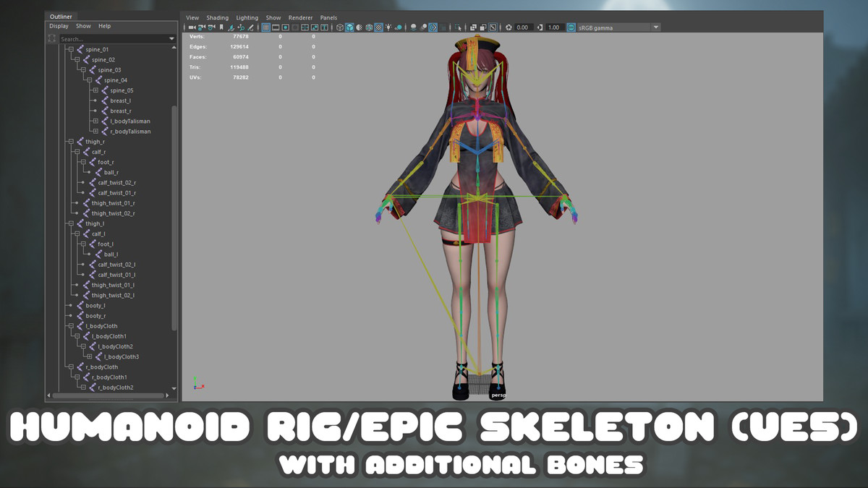This screenshot has width=868, height=488.
Task: Click the depth of field icon
Action: click(443, 27)
